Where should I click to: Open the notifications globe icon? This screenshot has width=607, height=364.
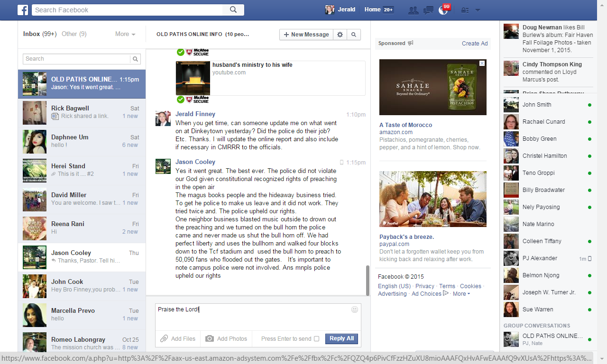(x=443, y=10)
